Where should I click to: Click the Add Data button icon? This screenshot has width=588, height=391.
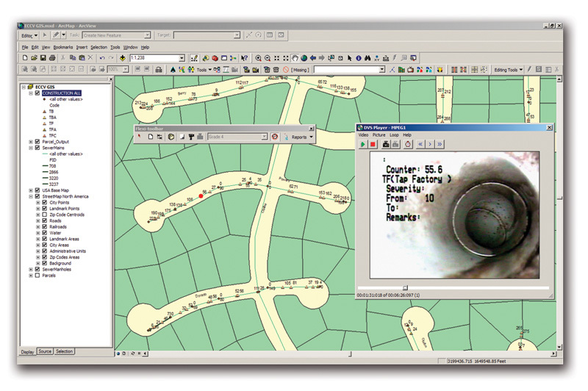[122, 57]
